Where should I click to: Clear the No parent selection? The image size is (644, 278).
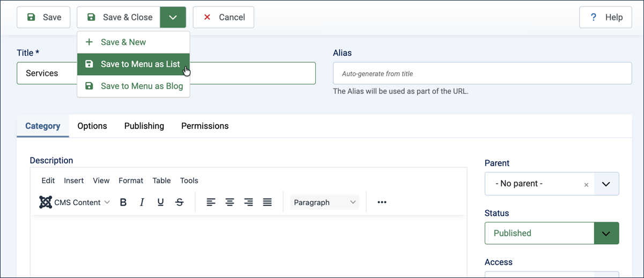coord(586,185)
